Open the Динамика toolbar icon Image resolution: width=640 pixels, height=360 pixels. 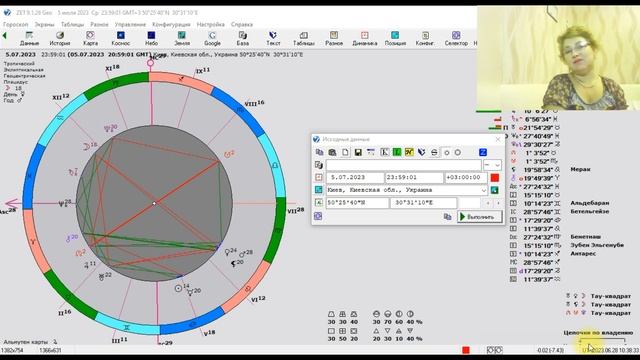364,38
